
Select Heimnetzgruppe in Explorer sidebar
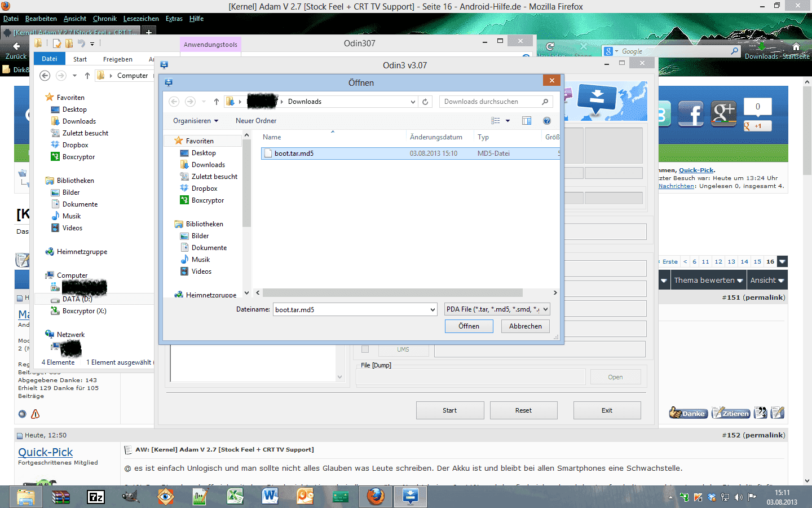pyautogui.click(x=82, y=252)
